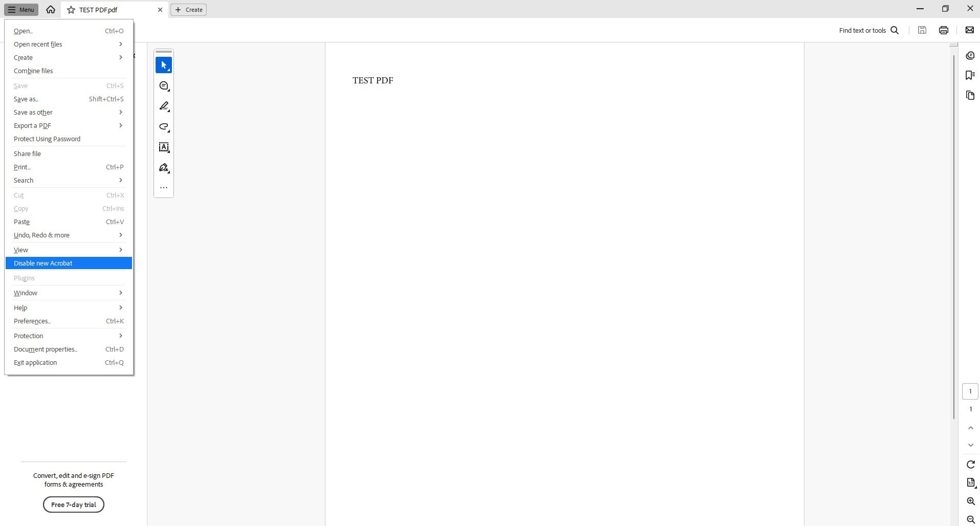The height and width of the screenshot is (526, 980).
Task: Share file by email envelope icon
Action: (969, 30)
